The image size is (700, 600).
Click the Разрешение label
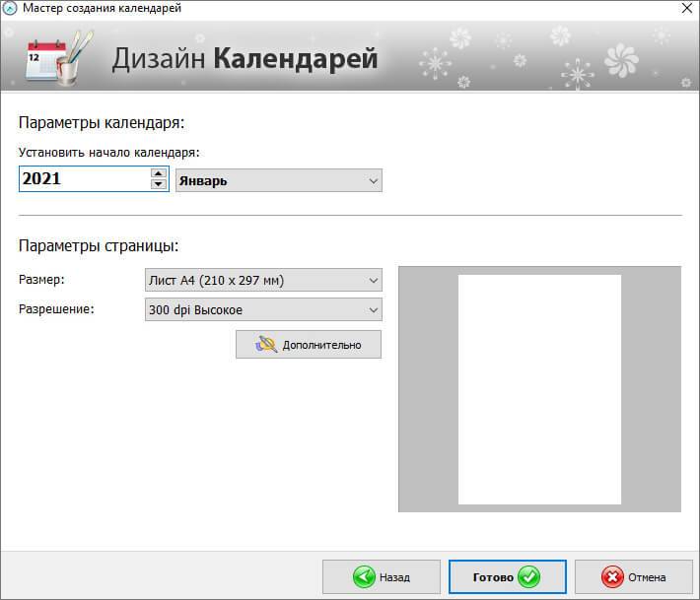[x=55, y=309]
